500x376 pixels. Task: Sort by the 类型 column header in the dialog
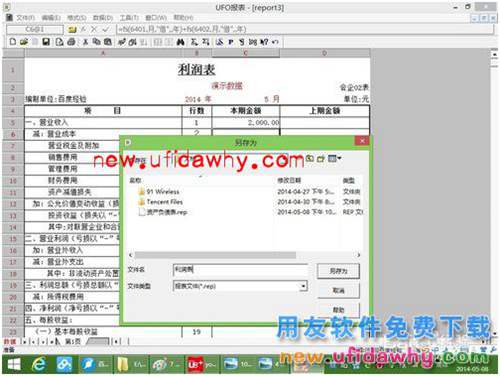pos(348,180)
